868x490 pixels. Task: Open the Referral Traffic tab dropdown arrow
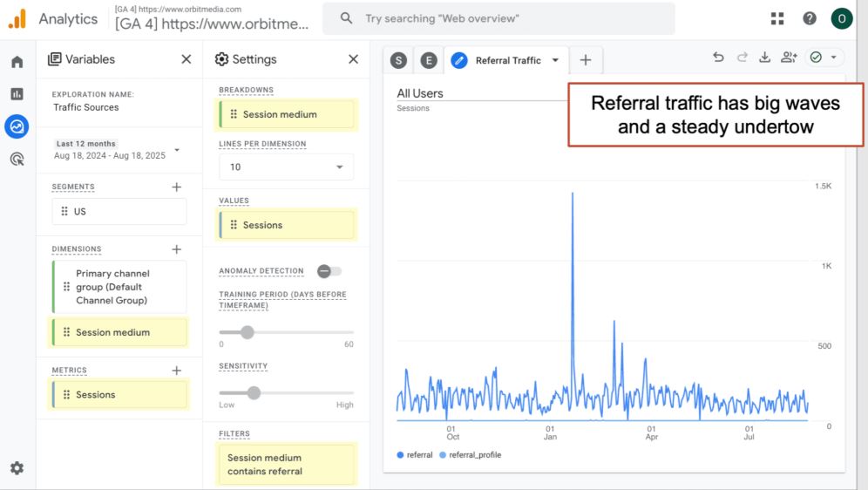[x=555, y=60]
